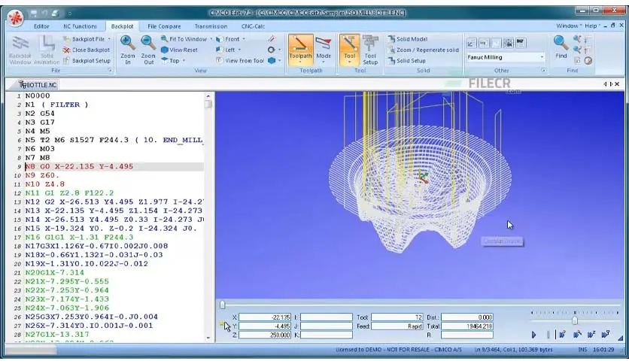Screen dimensions: 629x364
Task: Click the Solid Animation icon
Action: point(47,47)
